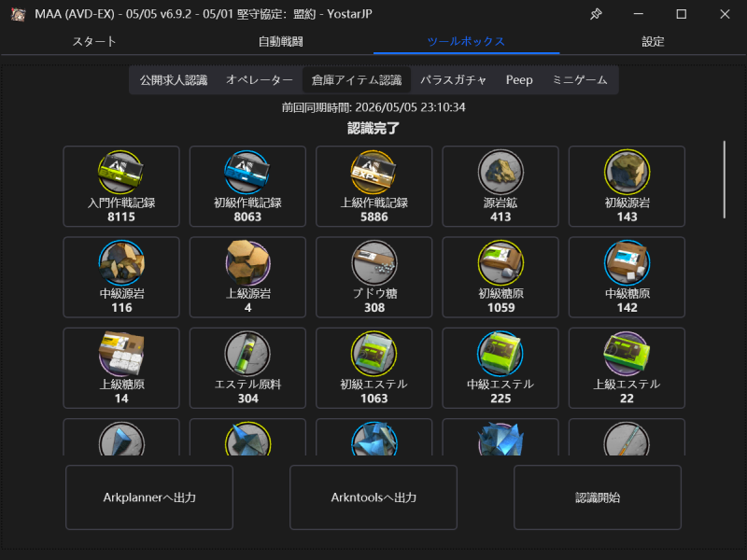Switch to the 自動戦闘 tab

click(281, 41)
